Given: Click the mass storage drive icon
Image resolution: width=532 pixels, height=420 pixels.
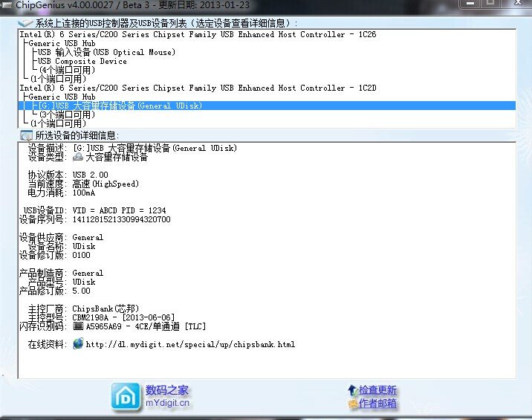Looking at the screenshot, I should click(x=78, y=157).
